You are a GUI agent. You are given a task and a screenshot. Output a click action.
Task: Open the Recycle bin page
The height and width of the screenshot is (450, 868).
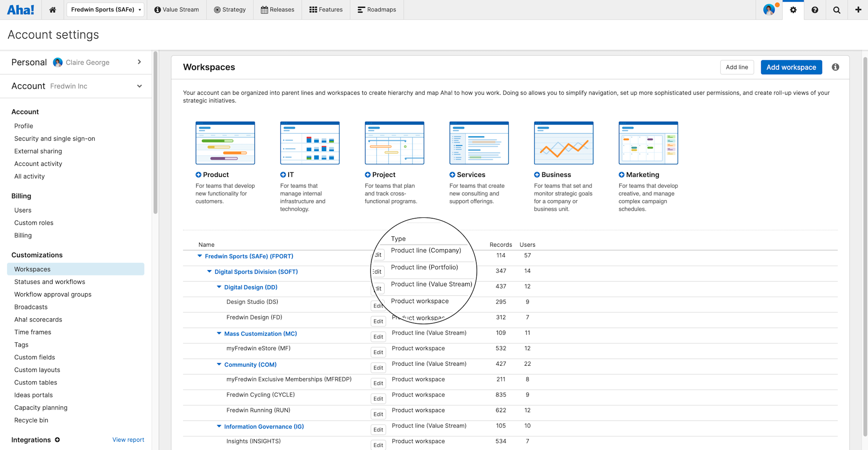31,420
